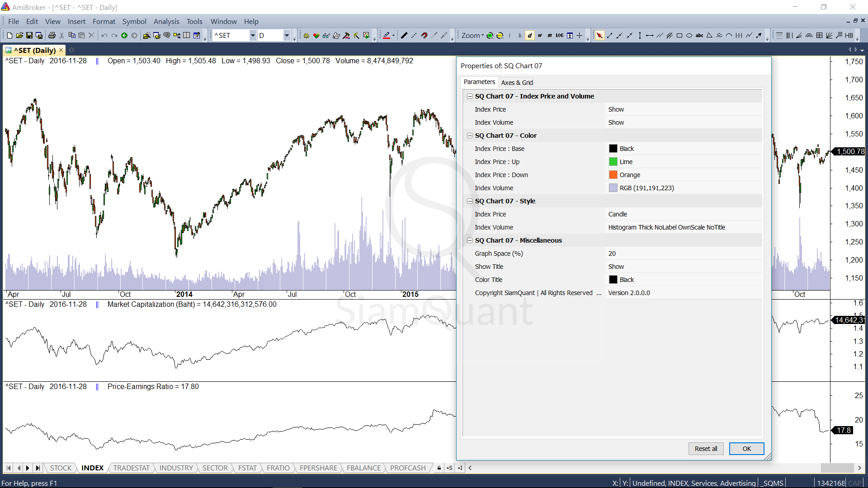Viewport: 868px width, 488px height.
Task: Click the OK button
Action: pyautogui.click(x=746, y=449)
